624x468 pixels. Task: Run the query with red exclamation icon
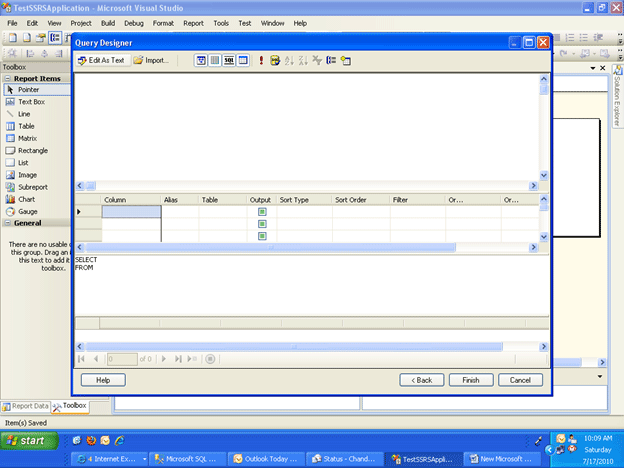coord(261,60)
